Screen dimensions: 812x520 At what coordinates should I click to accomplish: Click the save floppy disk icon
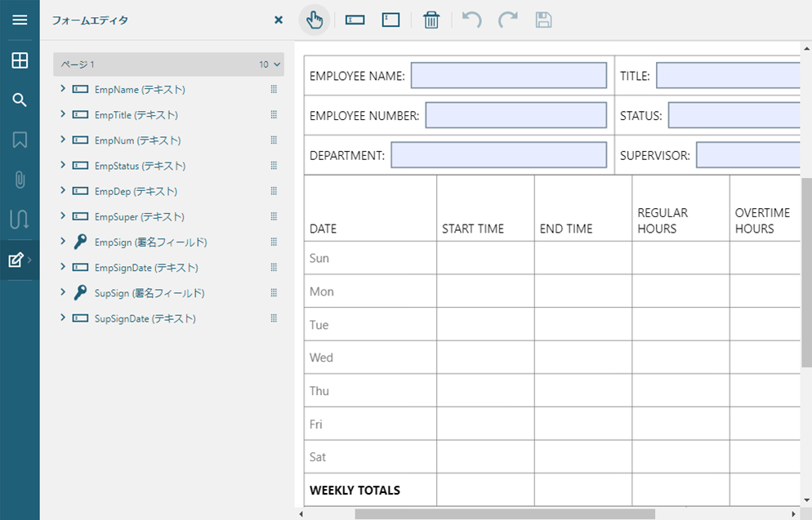coord(543,20)
